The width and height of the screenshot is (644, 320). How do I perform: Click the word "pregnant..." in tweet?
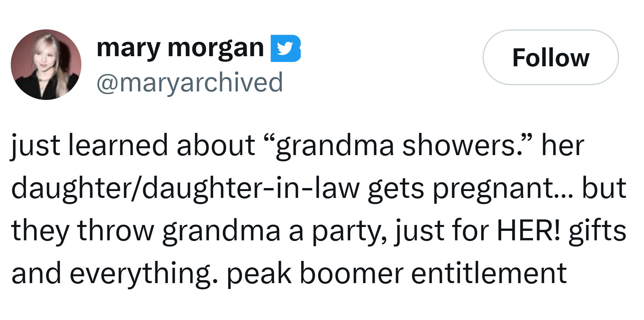tap(503, 188)
